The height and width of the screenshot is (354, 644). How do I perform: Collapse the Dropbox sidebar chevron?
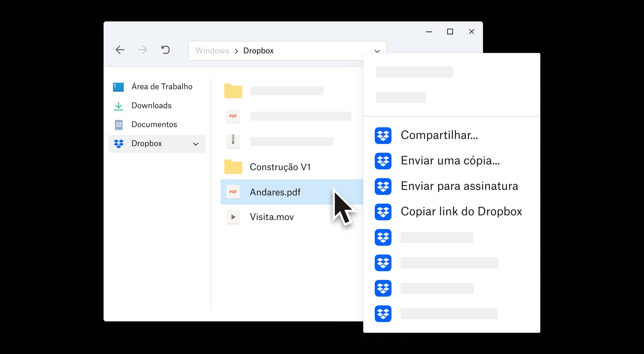(x=196, y=144)
